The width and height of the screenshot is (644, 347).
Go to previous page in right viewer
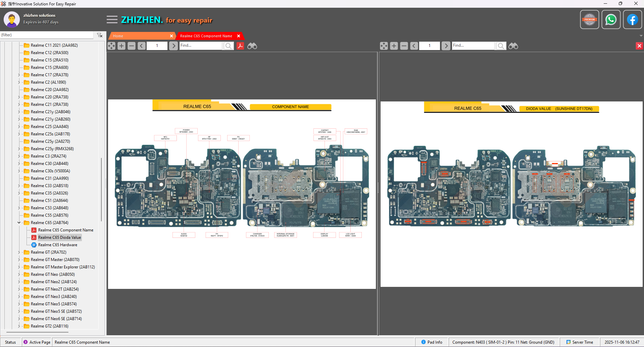point(414,46)
